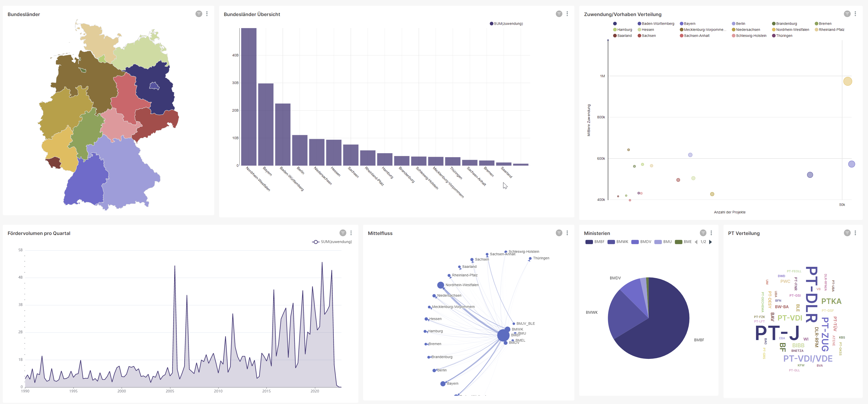Click PT-ZUG in the word cloud

[x=825, y=334]
